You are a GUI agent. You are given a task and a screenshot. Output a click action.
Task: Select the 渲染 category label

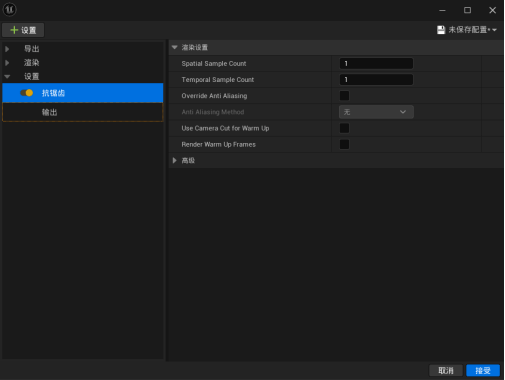[x=32, y=63]
